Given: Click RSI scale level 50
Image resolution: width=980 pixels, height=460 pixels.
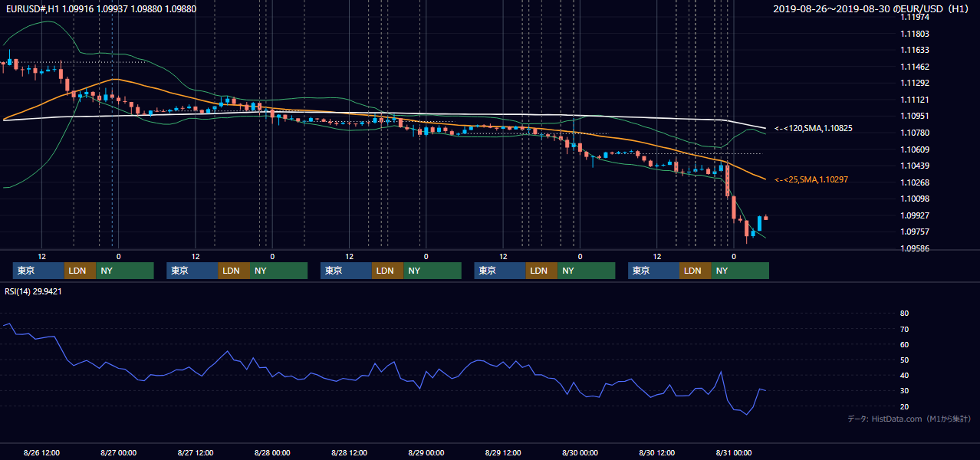Looking at the screenshot, I should [905, 360].
